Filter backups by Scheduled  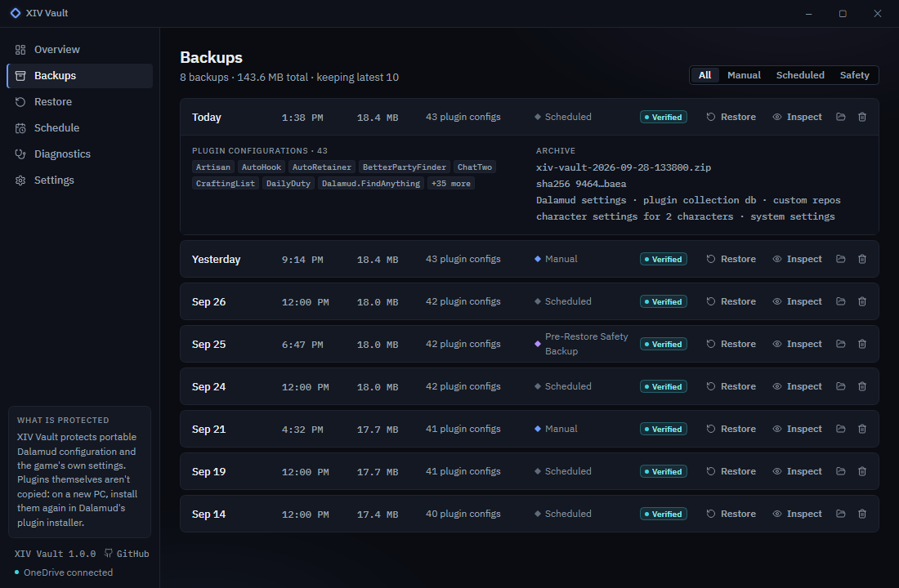pyautogui.click(x=800, y=75)
